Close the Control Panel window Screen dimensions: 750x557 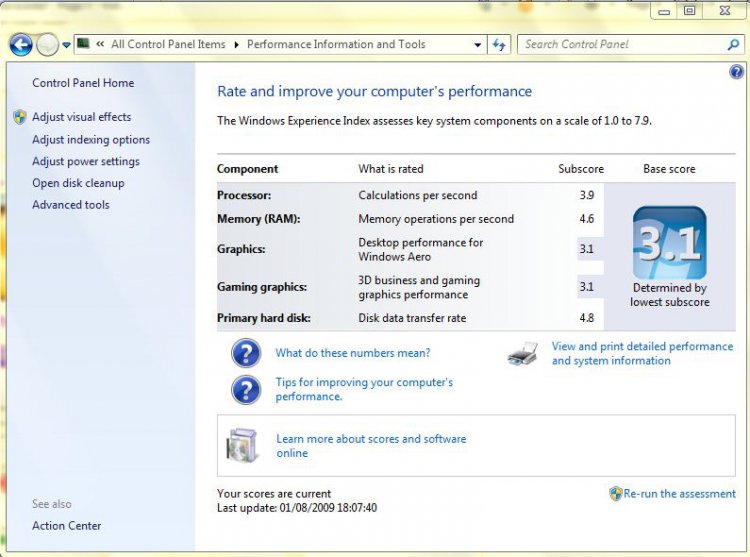click(x=724, y=11)
